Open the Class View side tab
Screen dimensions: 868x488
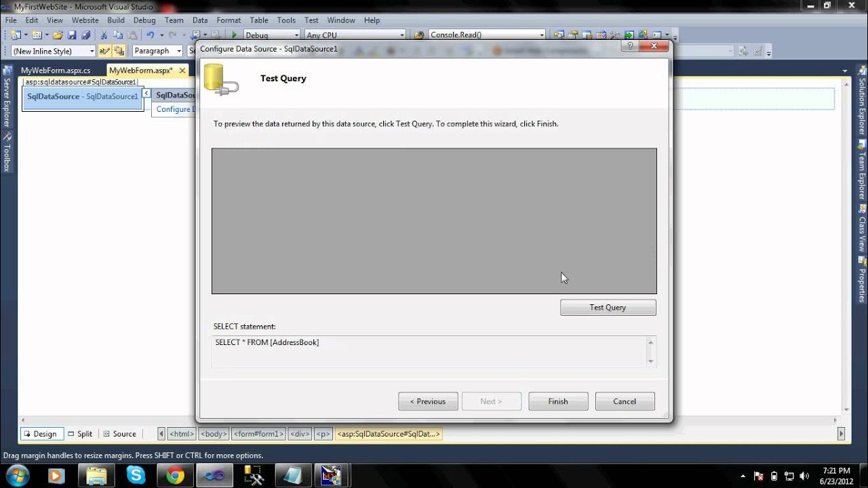point(862,229)
